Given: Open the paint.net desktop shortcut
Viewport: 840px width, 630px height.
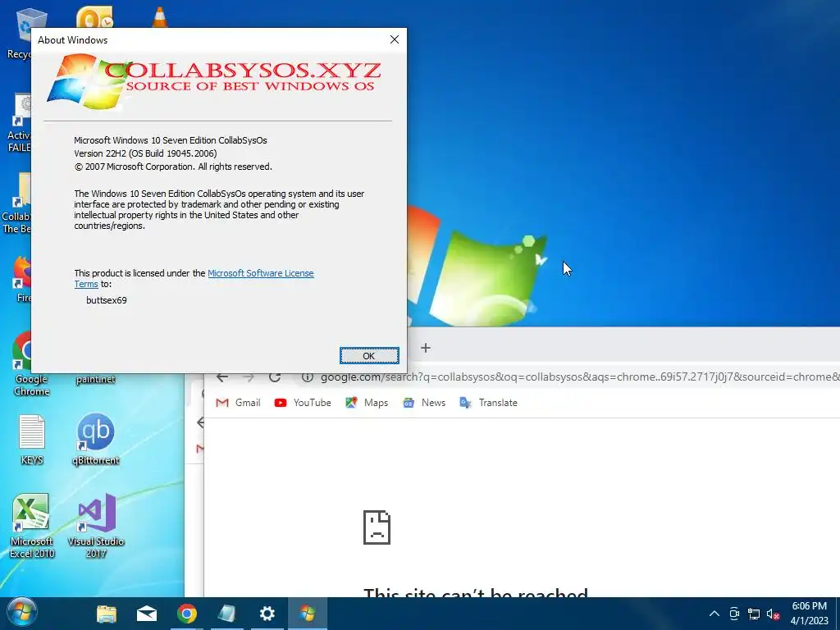Looking at the screenshot, I should 95,379.
